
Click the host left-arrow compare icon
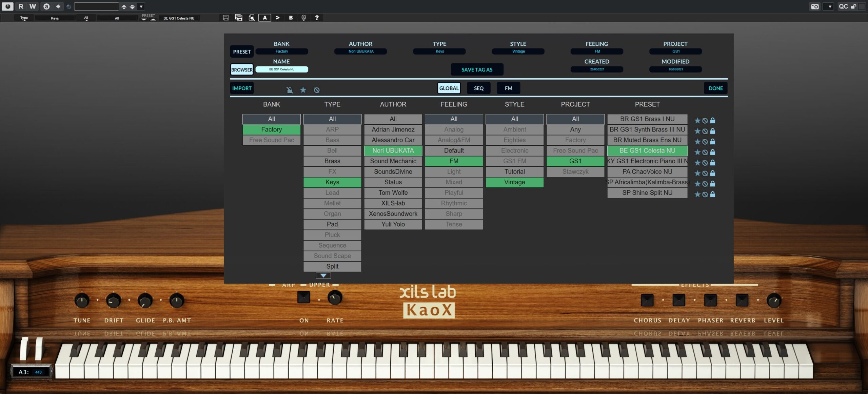[x=58, y=6]
